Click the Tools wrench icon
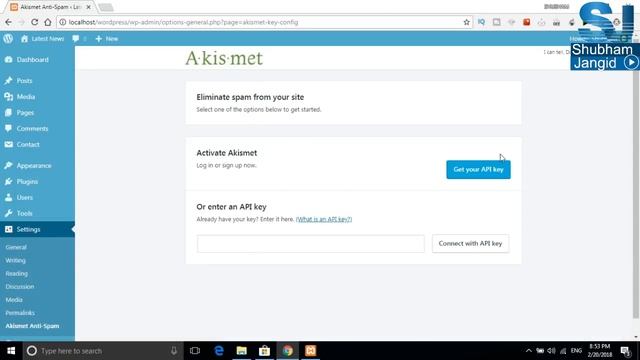This screenshot has width=640, height=360. pyautogui.click(x=9, y=213)
